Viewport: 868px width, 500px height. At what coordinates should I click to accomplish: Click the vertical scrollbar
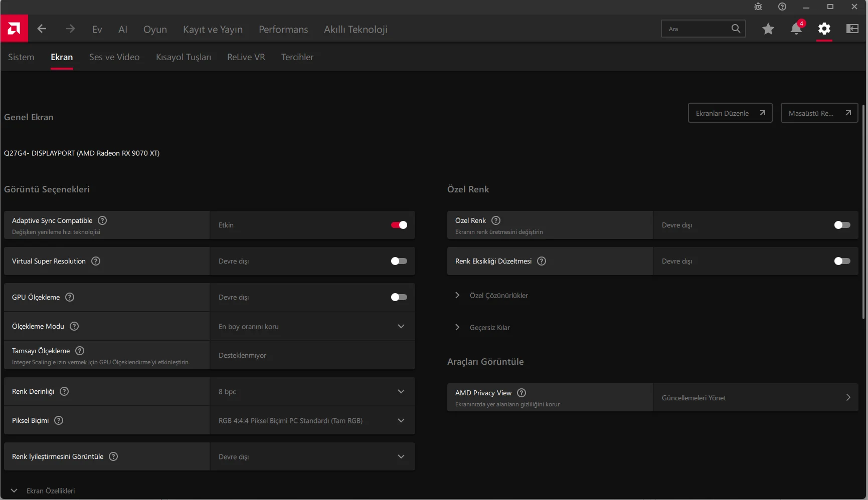pyautogui.click(x=863, y=210)
